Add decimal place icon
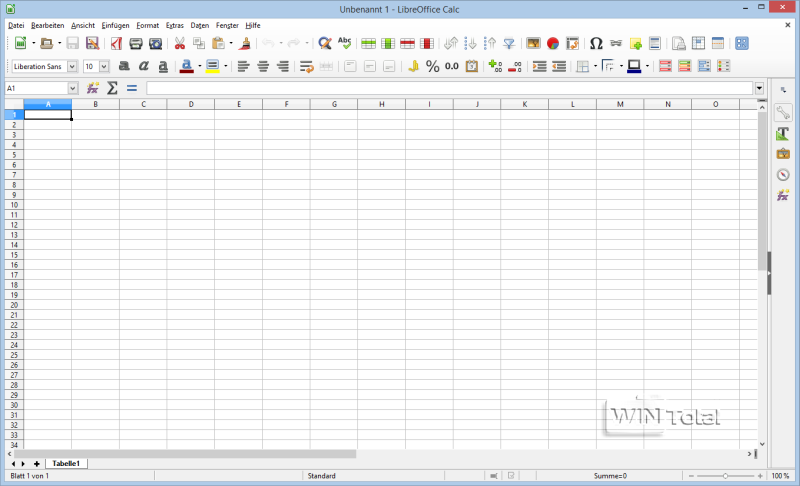Image resolution: width=800 pixels, height=486 pixels. tap(495, 66)
